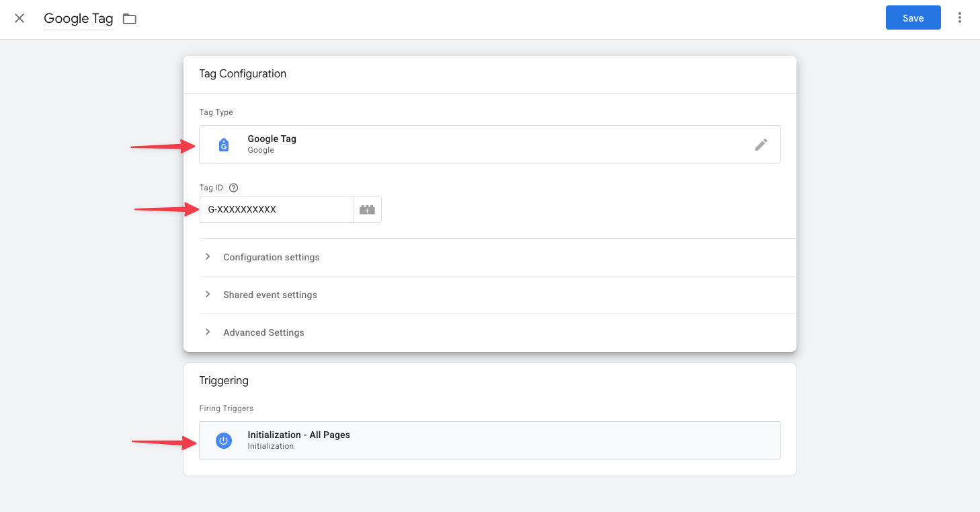Expand Advanced Settings chevron

208,332
